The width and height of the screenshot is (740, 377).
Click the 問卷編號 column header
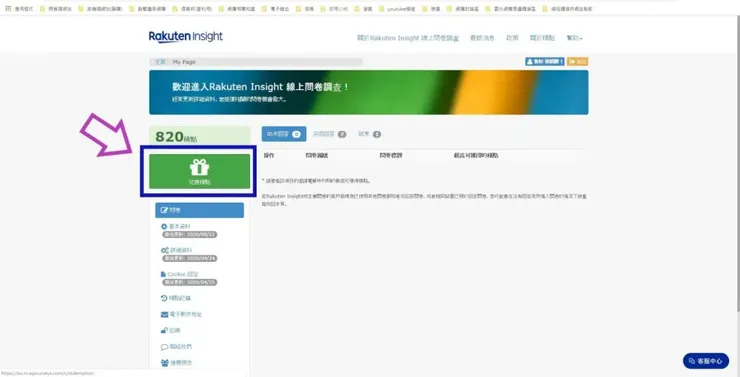[317, 155]
